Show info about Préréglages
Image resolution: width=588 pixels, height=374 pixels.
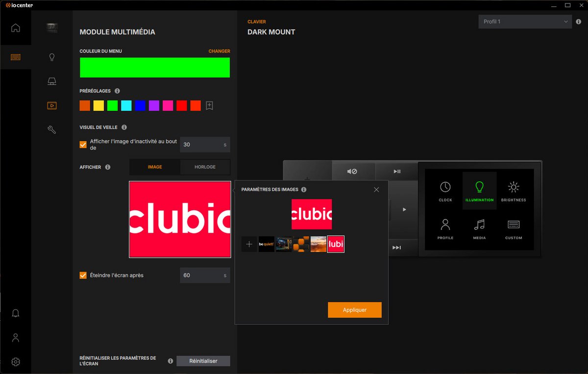117,91
